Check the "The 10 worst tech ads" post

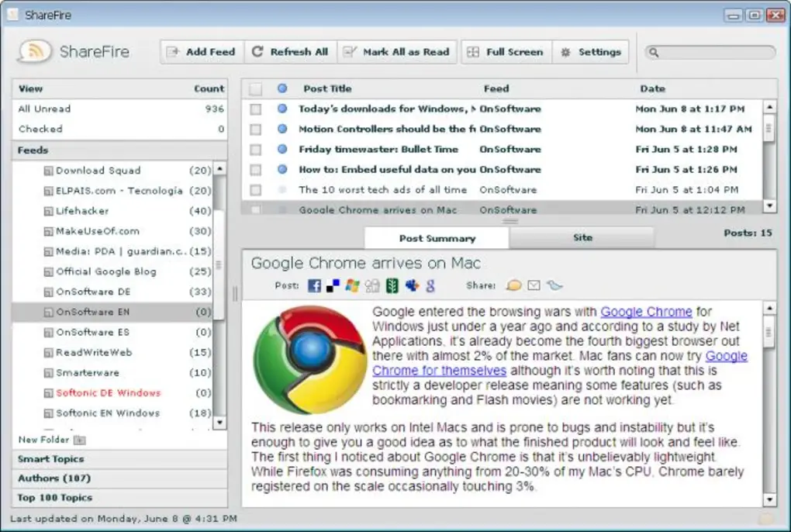[x=256, y=189]
